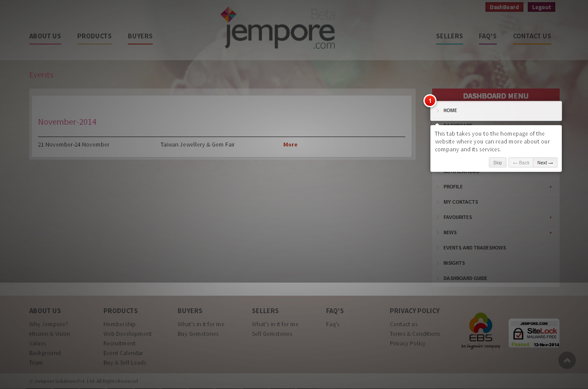
Task: Open footer link Event Calendar
Action: (x=123, y=353)
